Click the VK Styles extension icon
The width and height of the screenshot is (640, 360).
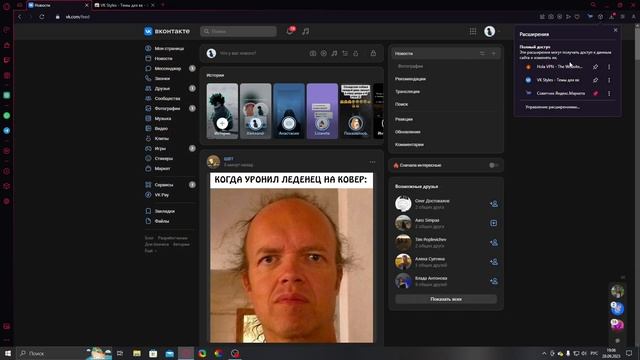[x=528, y=80]
